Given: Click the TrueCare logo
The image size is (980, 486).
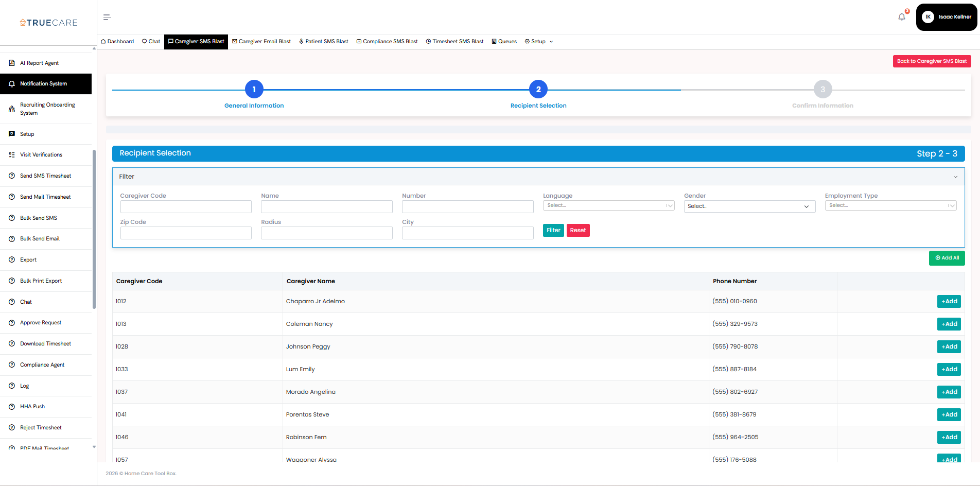Looking at the screenshot, I should [49, 23].
